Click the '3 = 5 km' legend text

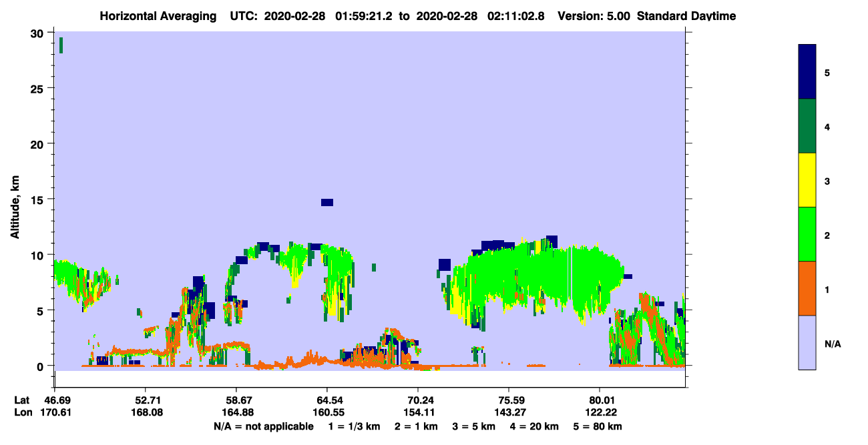pyautogui.click(x=473, y=426)
